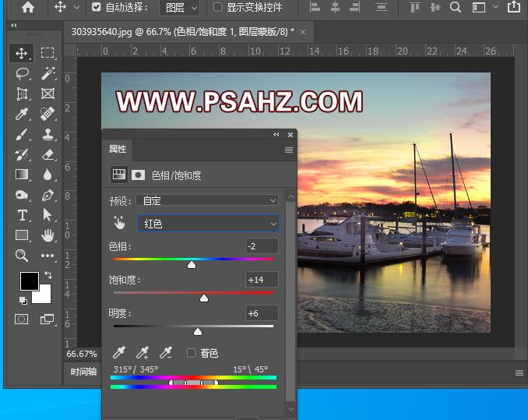Open the Edit Toolbar three-dots menu
Screen dimensions: 528x420
pos(48,256)
